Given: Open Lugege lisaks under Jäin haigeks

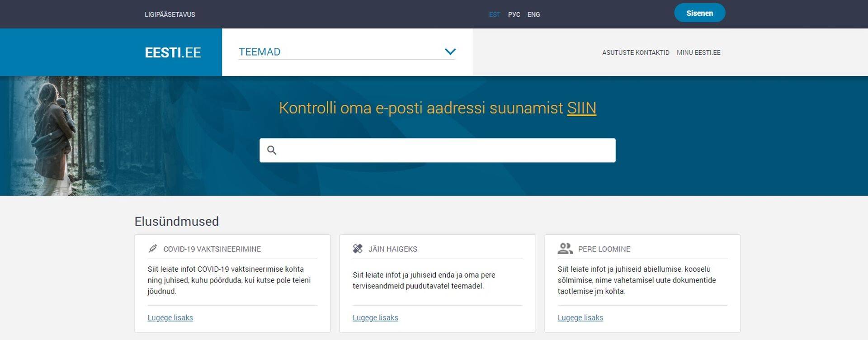Looking at the screenshot, I should [375, 317].
